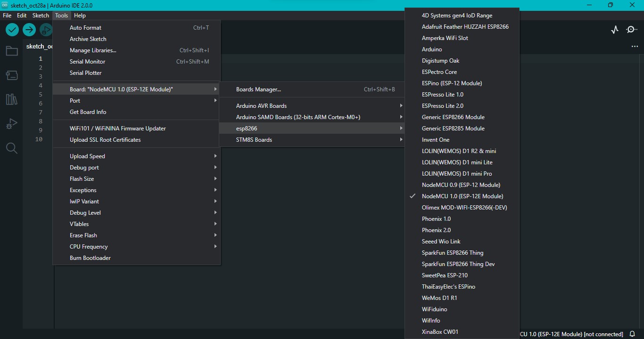Select Generic ESP8266 Module board
Viewport: 644px width, 339px height.
coord(462,117)
